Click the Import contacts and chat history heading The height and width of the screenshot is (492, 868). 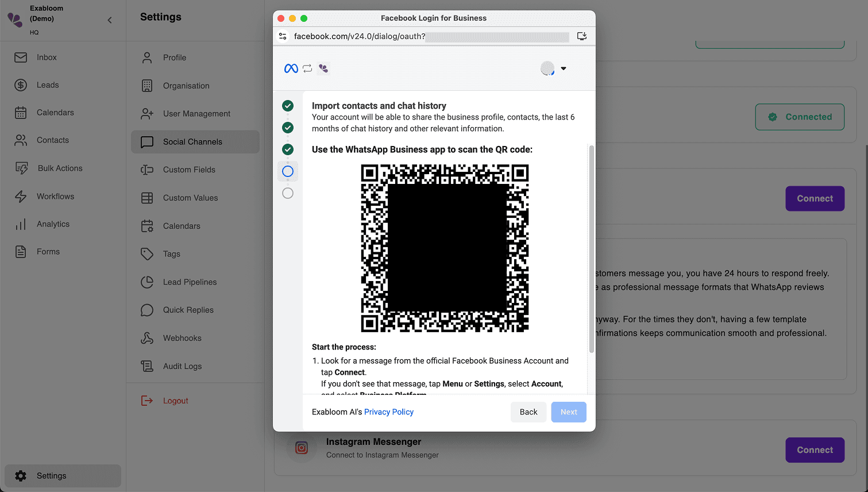pos(379,106)
